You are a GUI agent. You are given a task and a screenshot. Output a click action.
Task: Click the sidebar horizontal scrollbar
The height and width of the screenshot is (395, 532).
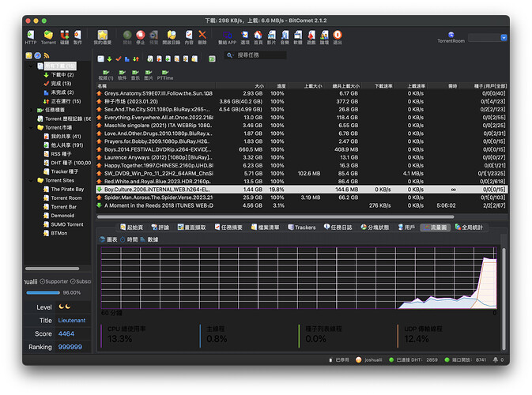coord(52,269)
